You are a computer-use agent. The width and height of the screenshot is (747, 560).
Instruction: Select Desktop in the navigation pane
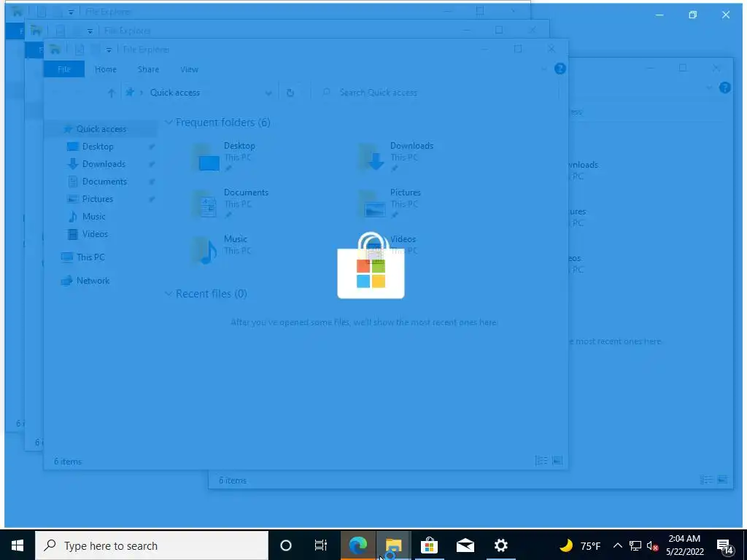(98, 147)
